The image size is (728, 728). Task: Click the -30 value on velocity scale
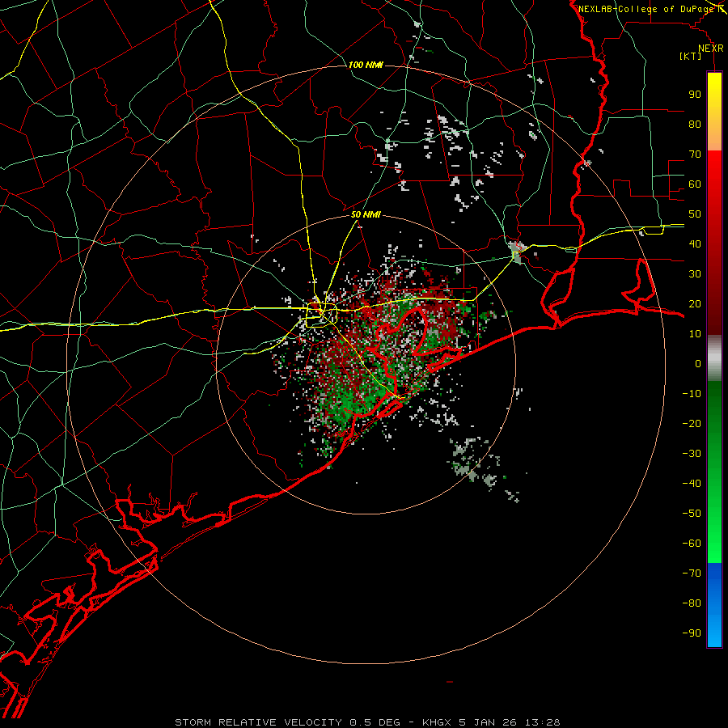pyautogui.click(x=692, y=454)
